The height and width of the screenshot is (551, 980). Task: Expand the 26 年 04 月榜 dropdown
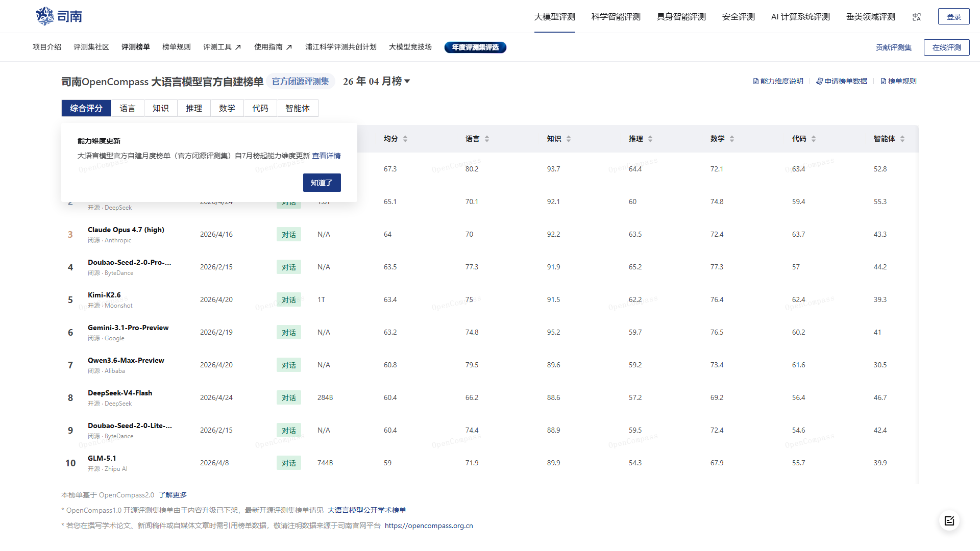point(377,81)
